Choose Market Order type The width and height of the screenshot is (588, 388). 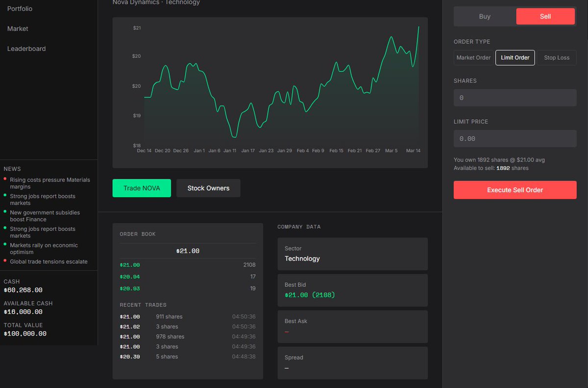point(473,57)
